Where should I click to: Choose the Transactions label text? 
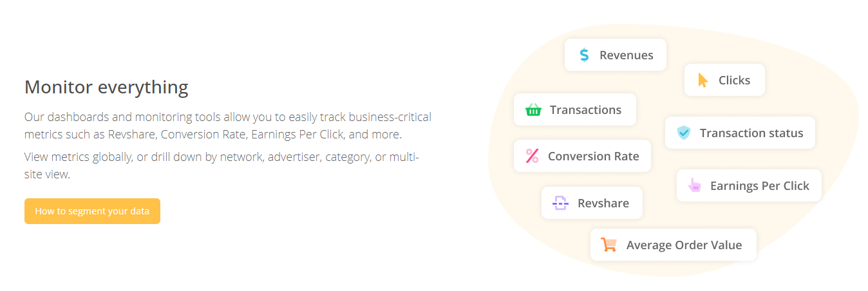(x=586, y=110)
